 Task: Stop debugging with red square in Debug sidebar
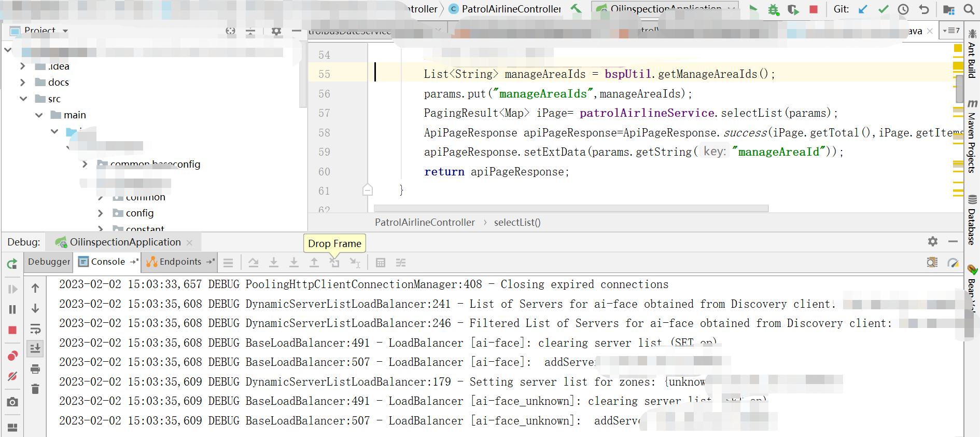point(12,330)
